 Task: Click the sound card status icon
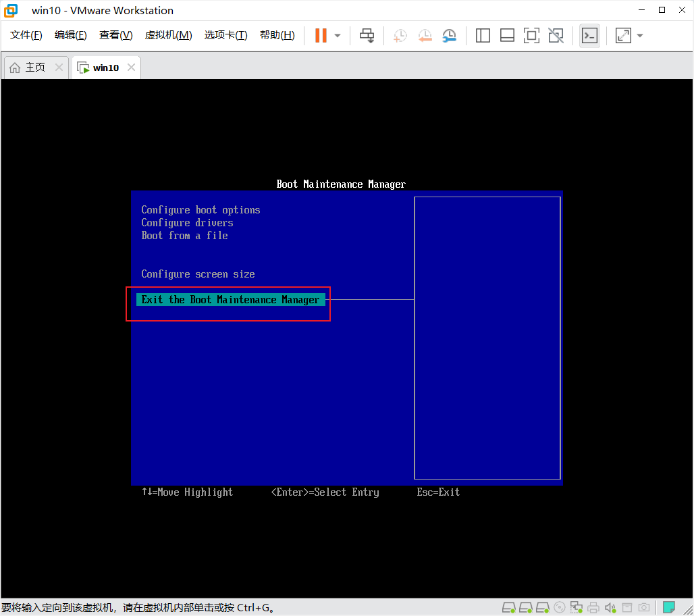click(610, 607)
